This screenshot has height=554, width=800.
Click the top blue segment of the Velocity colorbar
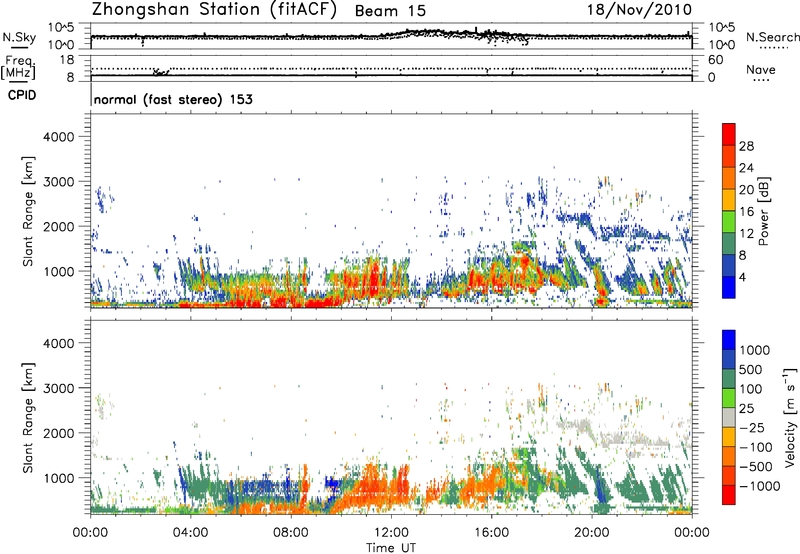(x=729, y=340)
